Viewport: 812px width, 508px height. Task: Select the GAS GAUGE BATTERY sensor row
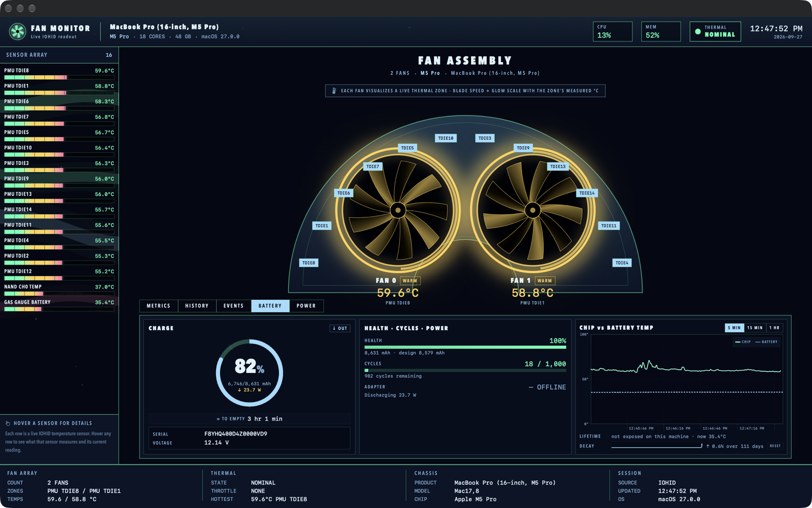(x=59, y=305)
